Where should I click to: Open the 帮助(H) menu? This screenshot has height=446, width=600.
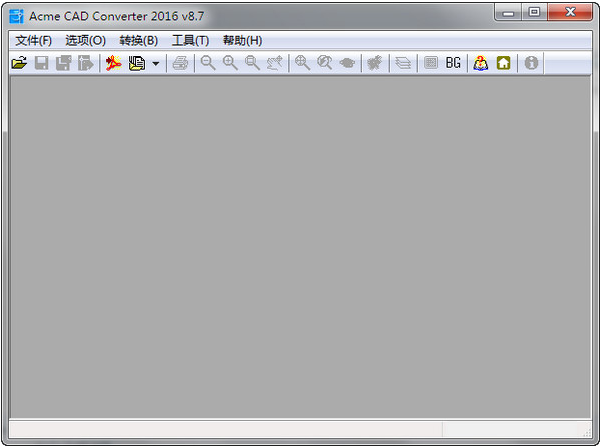243,41
